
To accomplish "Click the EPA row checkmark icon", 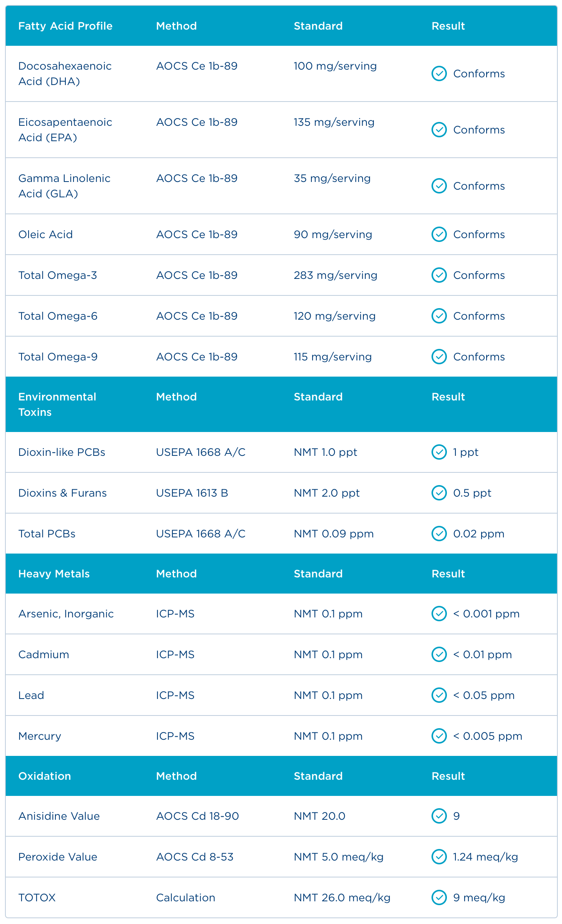I will point(439,130).
